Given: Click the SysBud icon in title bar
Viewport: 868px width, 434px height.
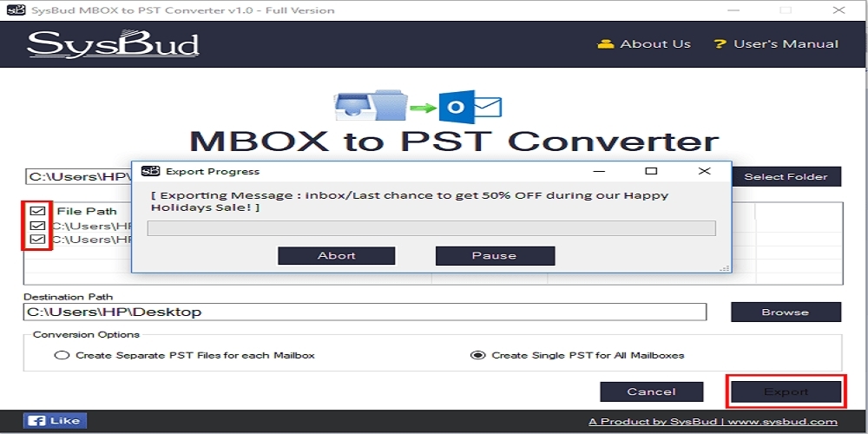Looking at the screenshot, I should [15, 10].
